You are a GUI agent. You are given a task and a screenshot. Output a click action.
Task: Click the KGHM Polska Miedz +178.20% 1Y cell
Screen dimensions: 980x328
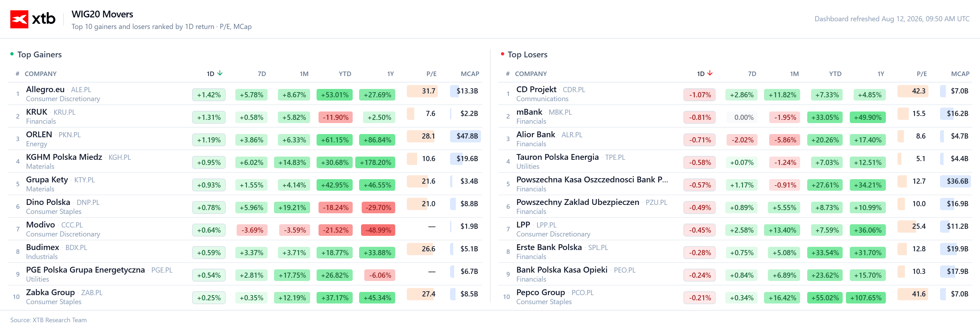tap(375, 162)
